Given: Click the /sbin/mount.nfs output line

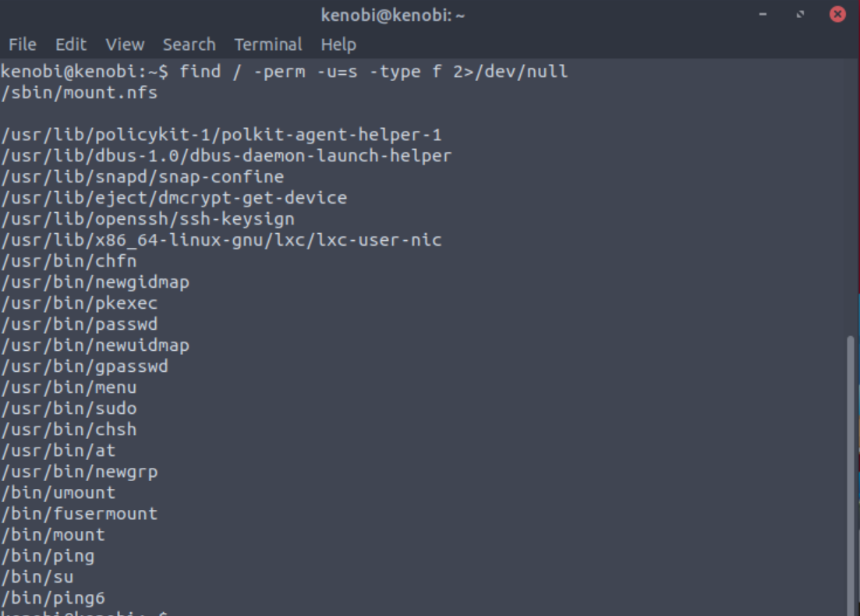Looking at the screenshot, I should pyautogui.click(x=79, y=93).
